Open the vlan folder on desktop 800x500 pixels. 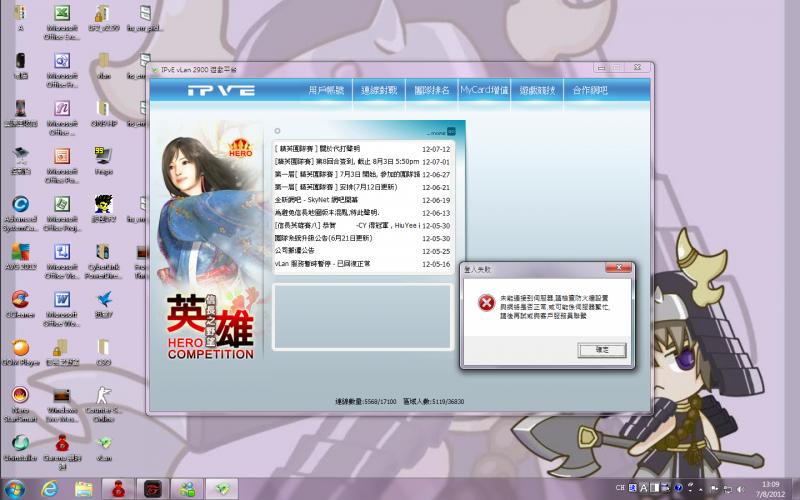[104, 65]
